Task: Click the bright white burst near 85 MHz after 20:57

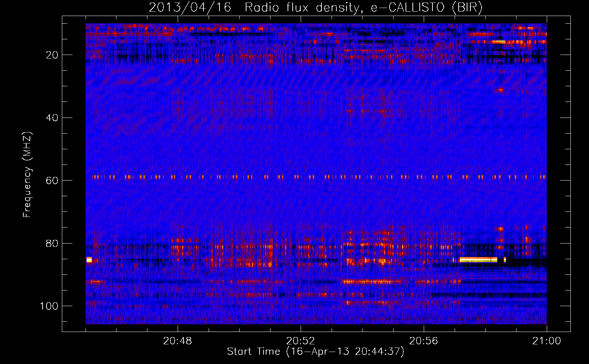Action: [478, 260]
